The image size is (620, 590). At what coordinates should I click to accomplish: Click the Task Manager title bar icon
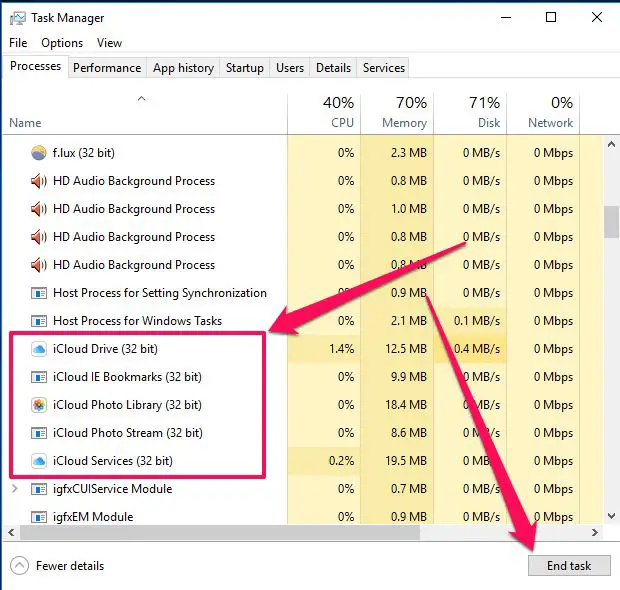pyautogui.click(x=17, y=18)
